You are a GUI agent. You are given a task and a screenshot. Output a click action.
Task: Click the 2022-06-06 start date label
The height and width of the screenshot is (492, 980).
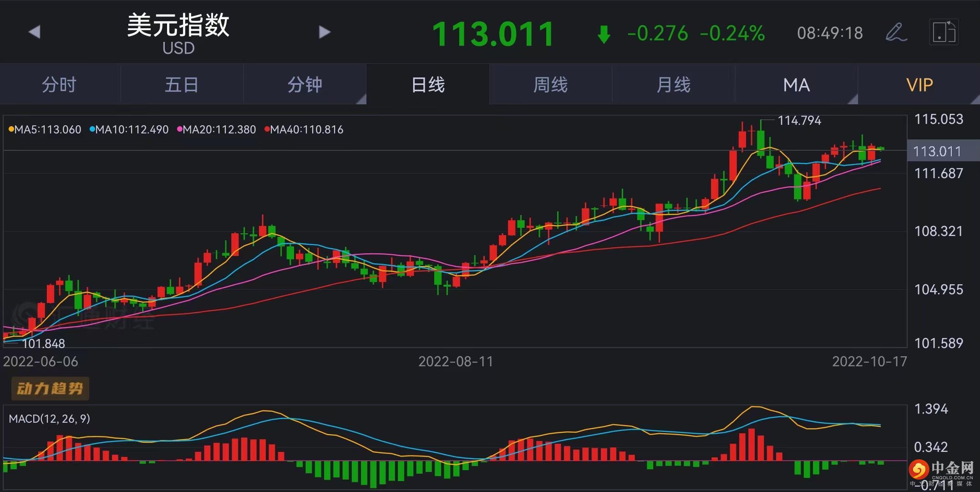click(x=41, y=361)
